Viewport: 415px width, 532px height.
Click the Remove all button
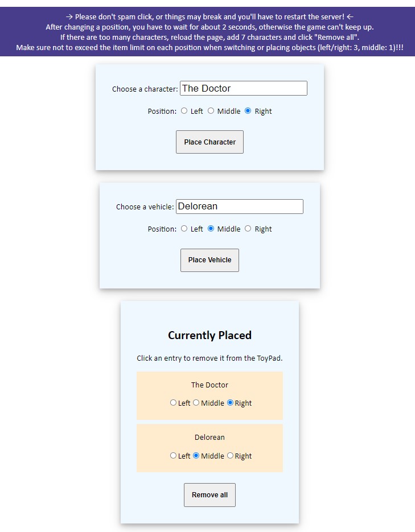pyautogui.click(x=209, y=495)
